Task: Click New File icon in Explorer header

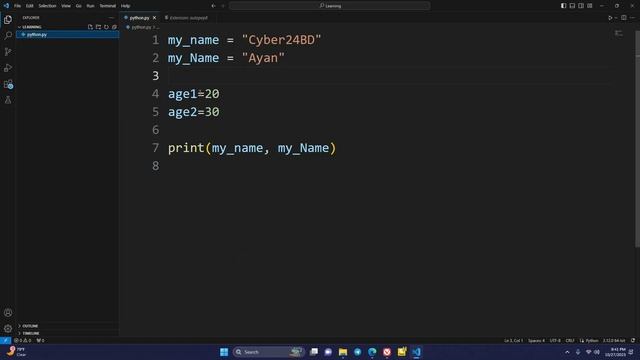Action: coord(90,27)
